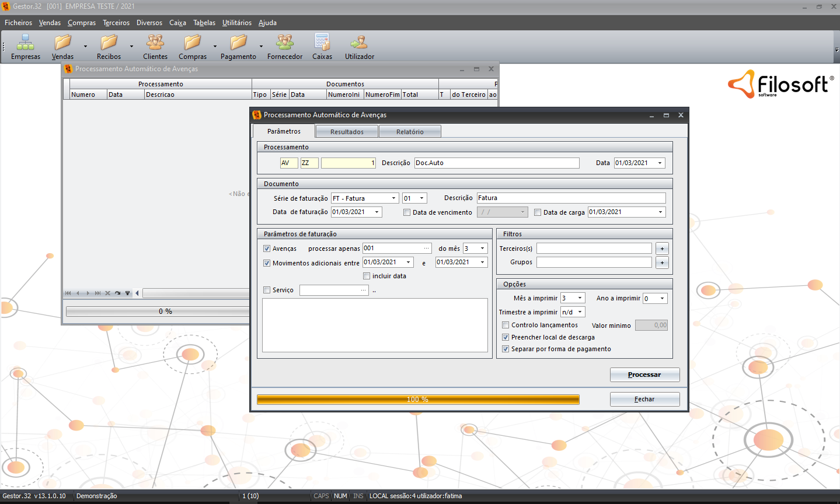This screenshot has height=504, width=840.
Task: Open the Trimestre a imprimir dropdown
Action: [580, 312]
